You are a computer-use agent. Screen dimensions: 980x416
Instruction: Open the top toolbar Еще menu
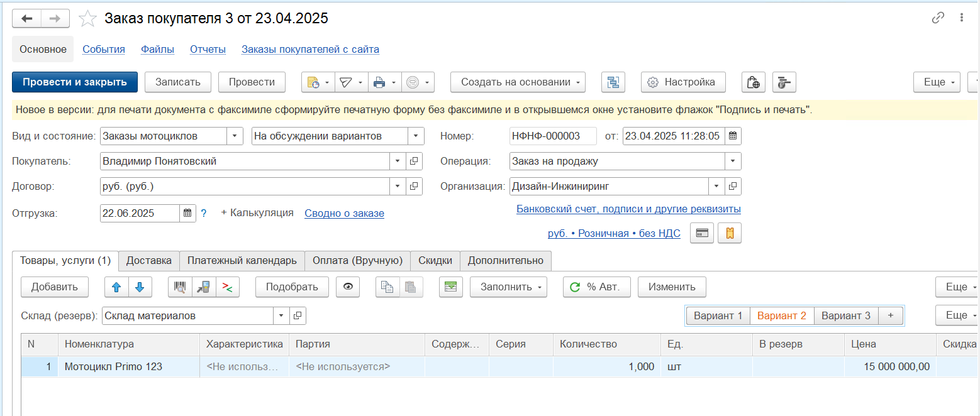click(x=937, y=82)
